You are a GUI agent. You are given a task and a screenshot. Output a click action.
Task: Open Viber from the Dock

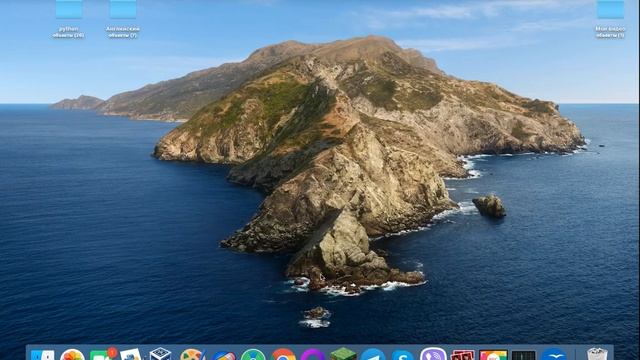pos(433,354)
